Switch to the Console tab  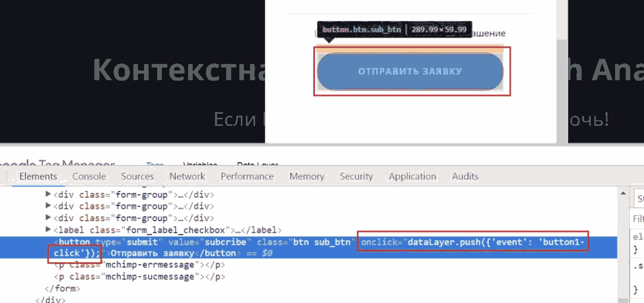[89, 177]
